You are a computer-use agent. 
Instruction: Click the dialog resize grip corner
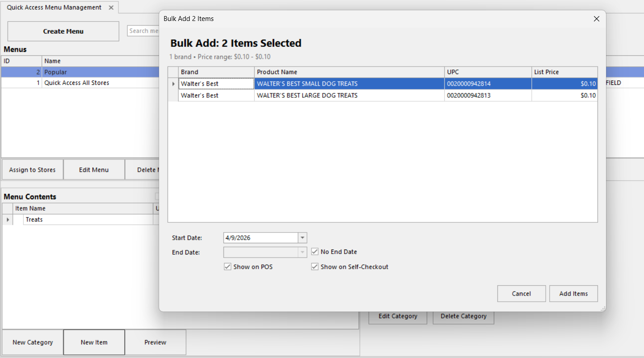pos(603,308)
